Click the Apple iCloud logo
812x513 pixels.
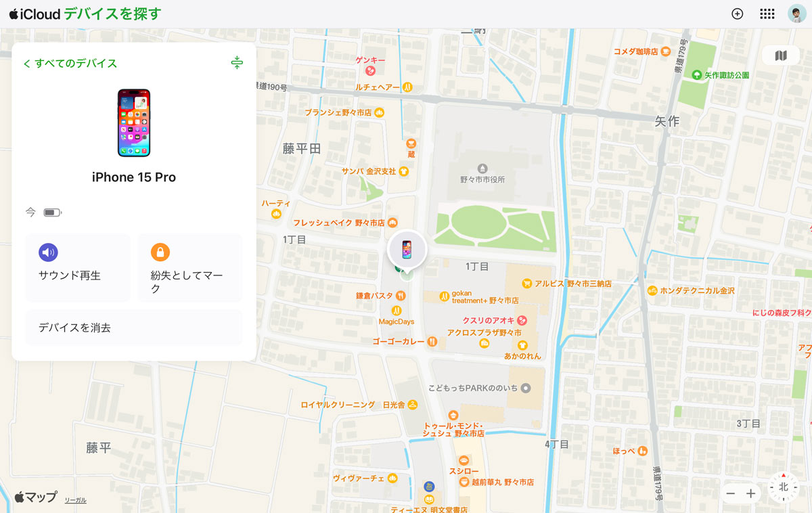pos(35,14)
